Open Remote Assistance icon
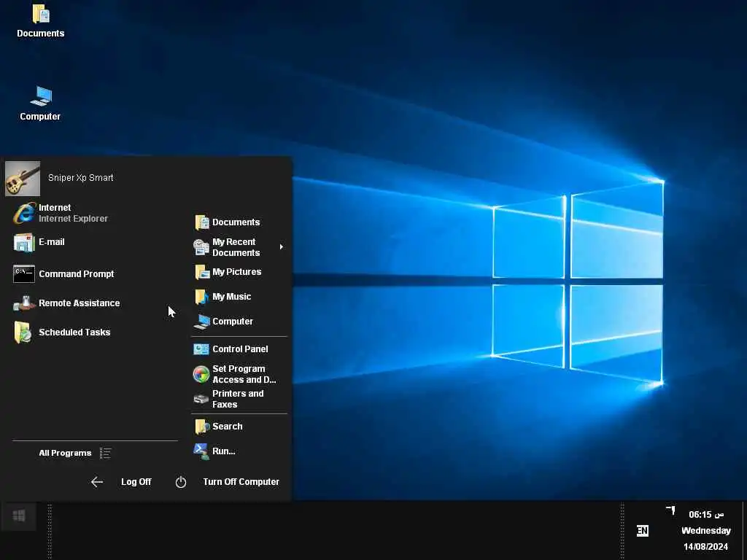Image resolution: width=747 pixels, height=560 pixels. tap(24, 303)
